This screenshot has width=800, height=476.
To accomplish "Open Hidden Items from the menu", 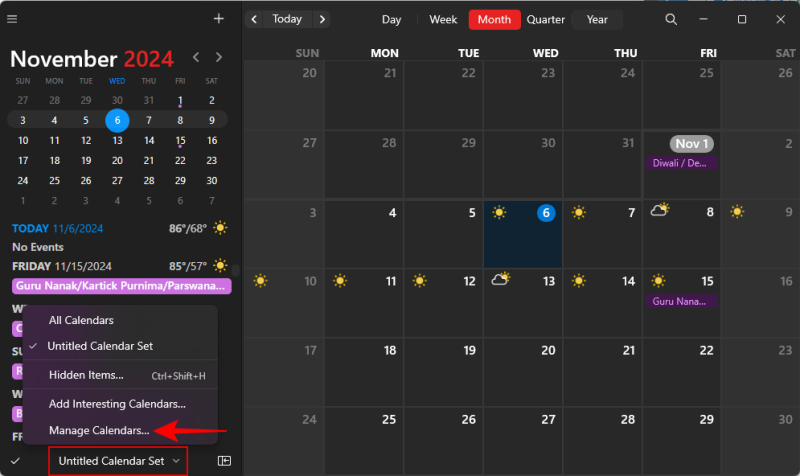I will coord(86,375).
